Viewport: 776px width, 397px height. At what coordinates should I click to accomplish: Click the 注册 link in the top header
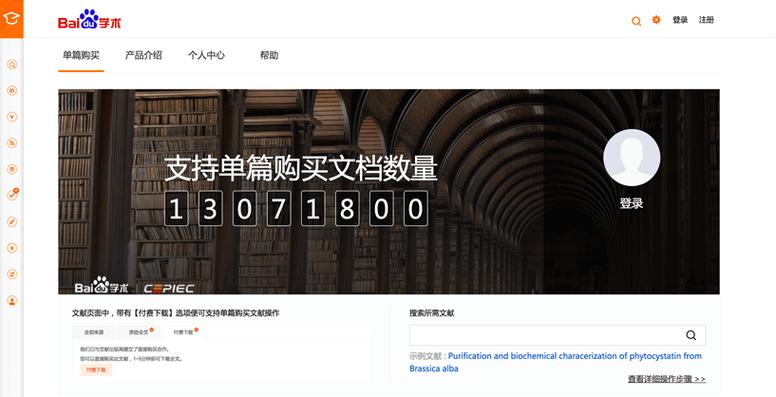pyautogui.click(x=706, y=20)
